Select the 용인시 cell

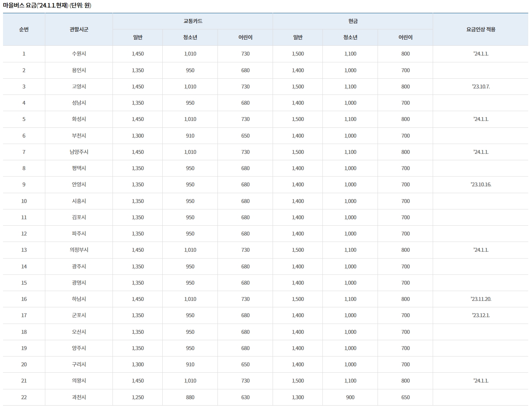(x=79, y=70)
